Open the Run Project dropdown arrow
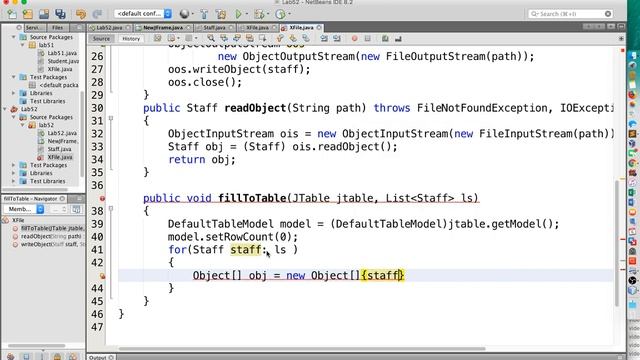 coord(247,14)
